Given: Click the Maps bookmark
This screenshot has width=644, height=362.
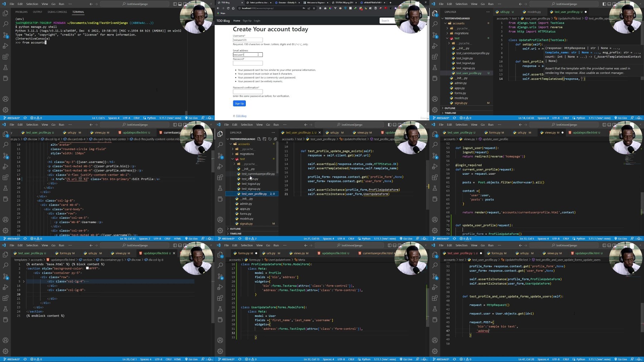Looking at the screenshot, I should [x=223, y=13].
